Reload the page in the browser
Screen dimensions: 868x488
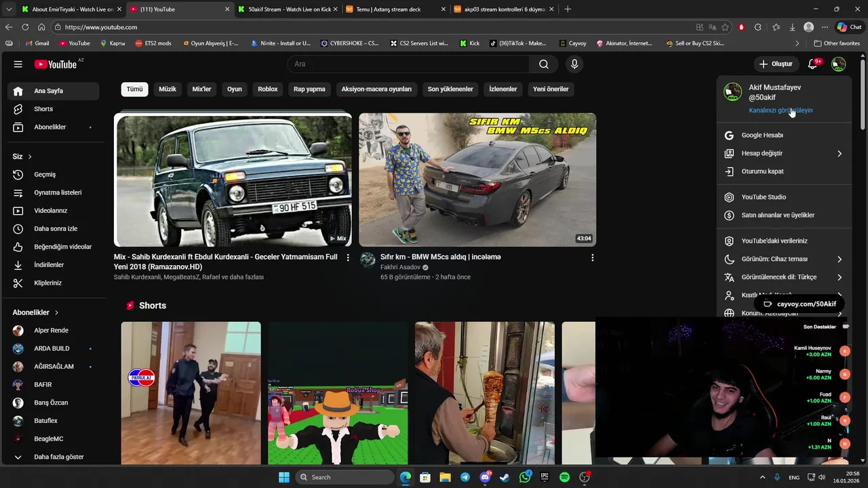tap(25, 27)
